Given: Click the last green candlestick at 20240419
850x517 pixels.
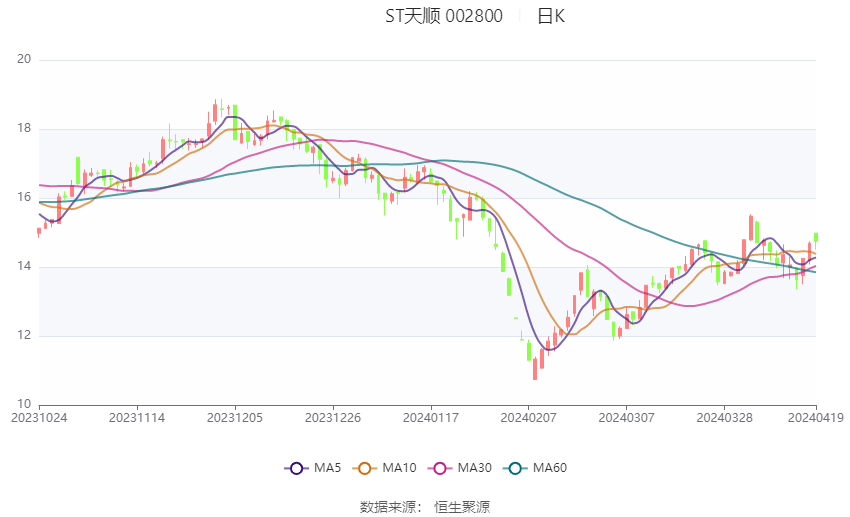Looking at the screenshot, I should coord(816,237).
